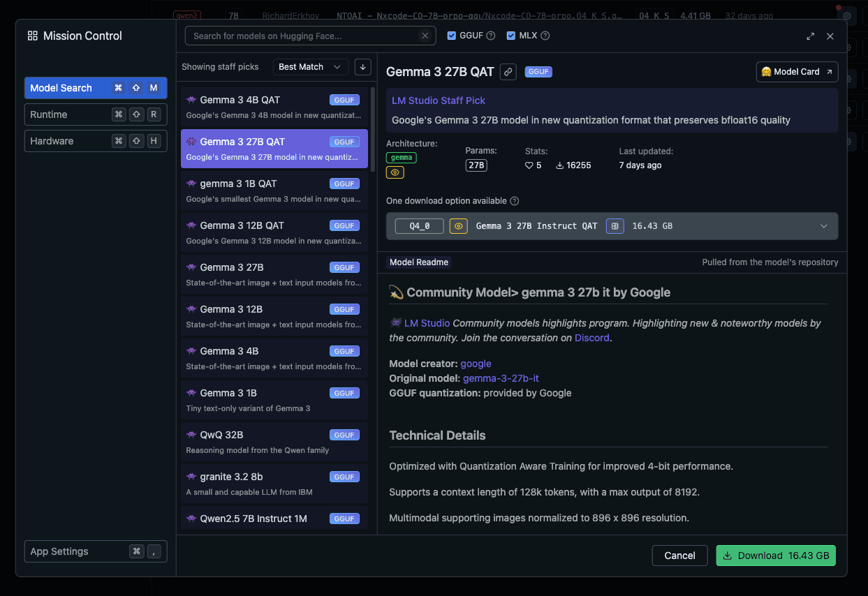Open help beside One download option available

click(x=515, y=201)
